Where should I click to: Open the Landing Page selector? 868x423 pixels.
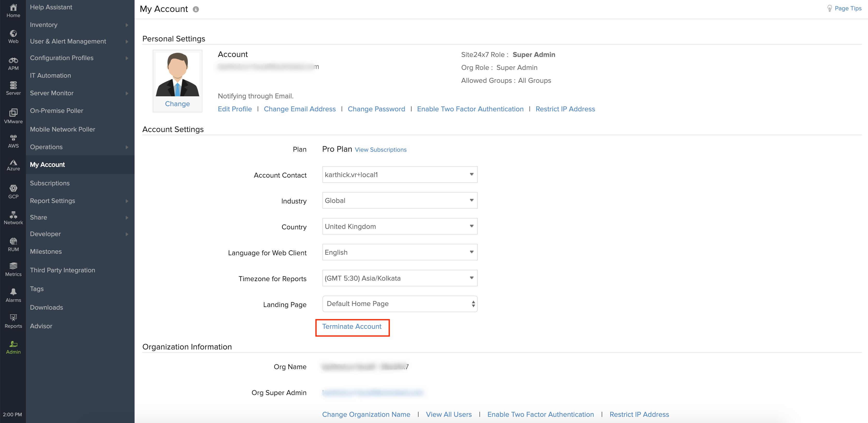tap(400, 304)
